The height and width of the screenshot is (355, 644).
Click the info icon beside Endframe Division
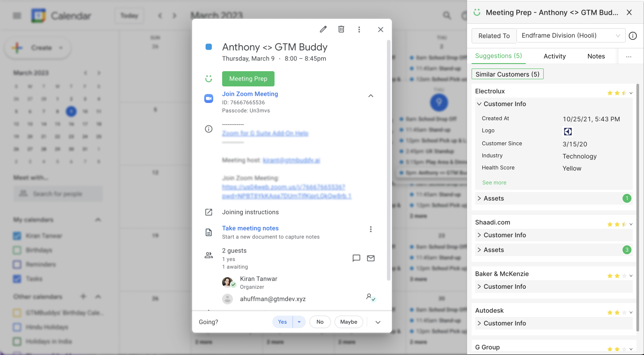(x=633, y=36)
